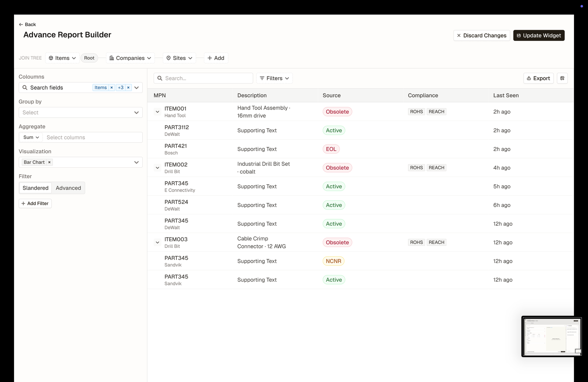Sort by the MPN column header
Screen dimensions: 588x382
pos(159,95)
